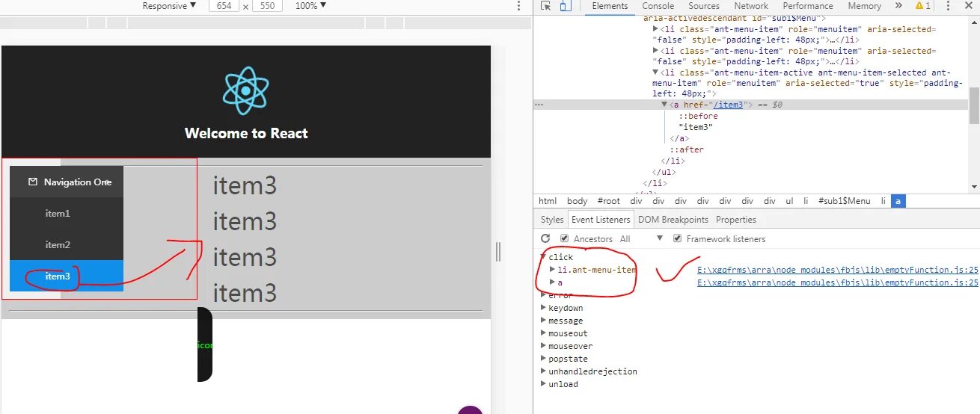
Task: Click the ellipsis gutter beside the selected node
Action: coord(539,105)
